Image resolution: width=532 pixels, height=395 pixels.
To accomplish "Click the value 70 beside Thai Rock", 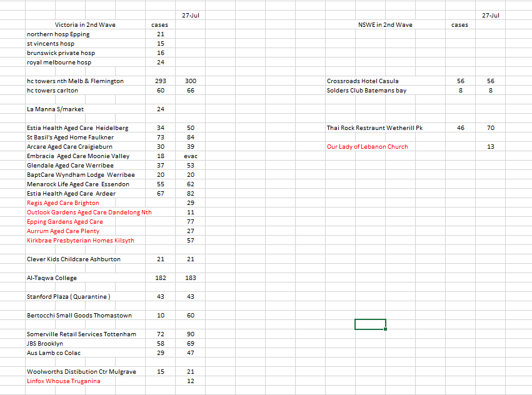I will [x=490, y=128].
